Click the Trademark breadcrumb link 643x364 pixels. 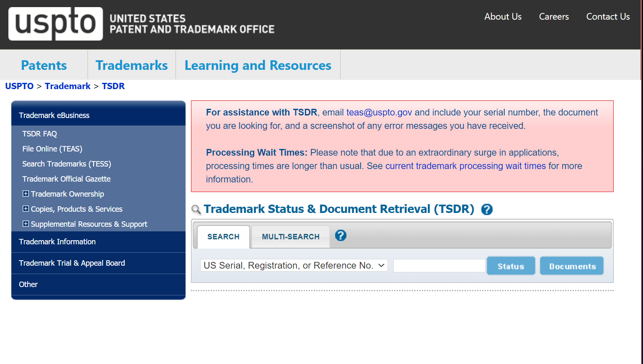click(x=67, y=86)
